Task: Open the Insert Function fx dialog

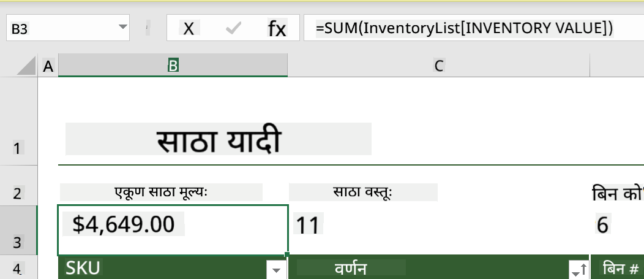Action: [x=277, y=28]
